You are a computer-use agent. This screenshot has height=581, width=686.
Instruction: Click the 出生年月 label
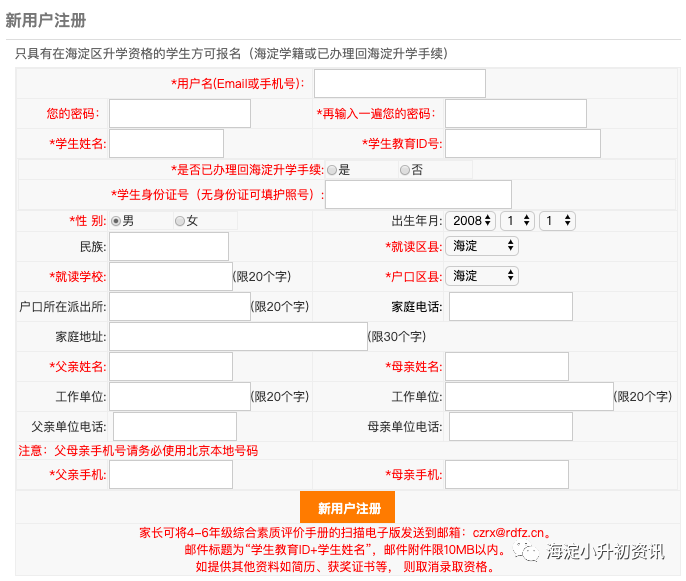(x=417, y=221)
